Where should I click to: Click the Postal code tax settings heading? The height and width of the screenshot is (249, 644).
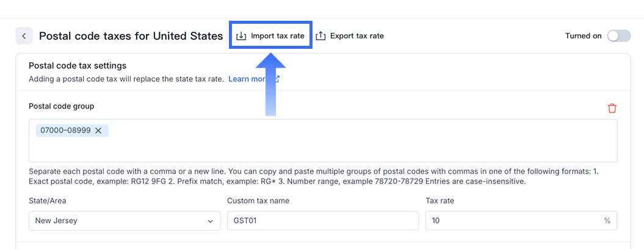78,66
